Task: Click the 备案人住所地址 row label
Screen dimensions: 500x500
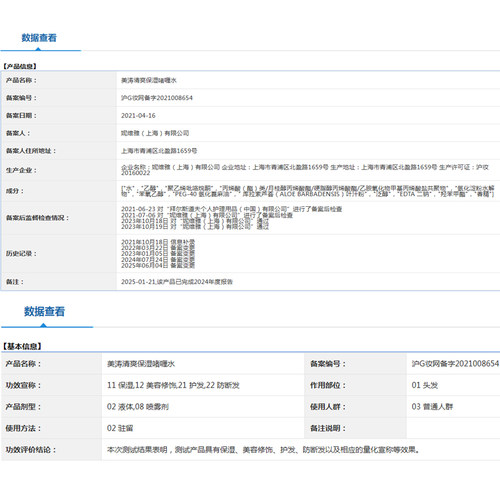Action: click(31, 151)
